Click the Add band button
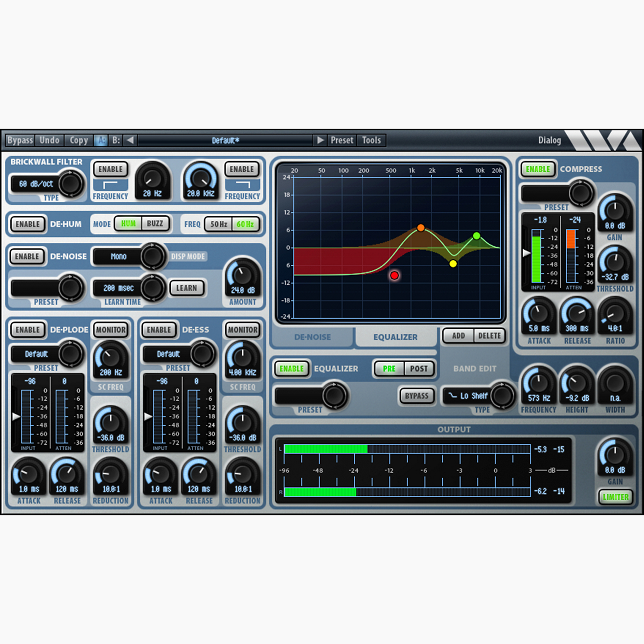 tap(458, 336)
